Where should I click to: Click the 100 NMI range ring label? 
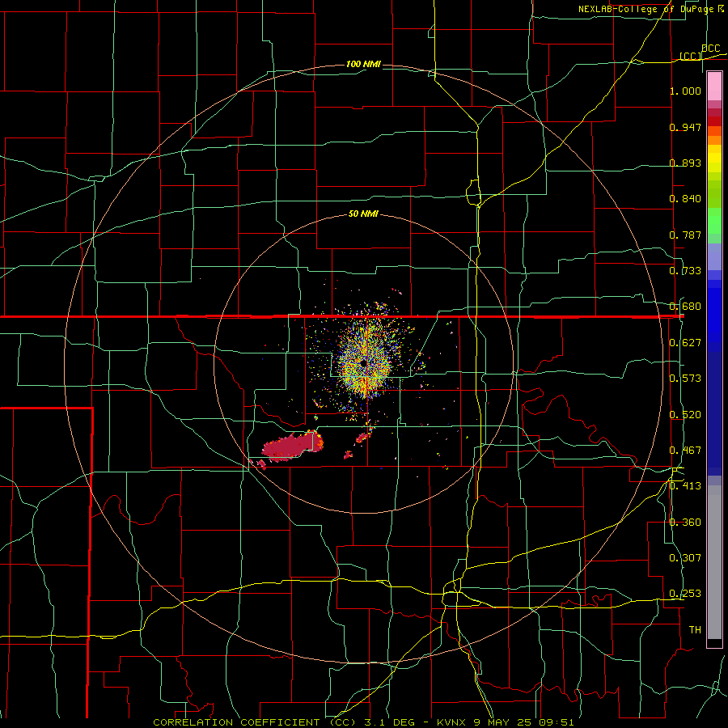coord(363,64)
